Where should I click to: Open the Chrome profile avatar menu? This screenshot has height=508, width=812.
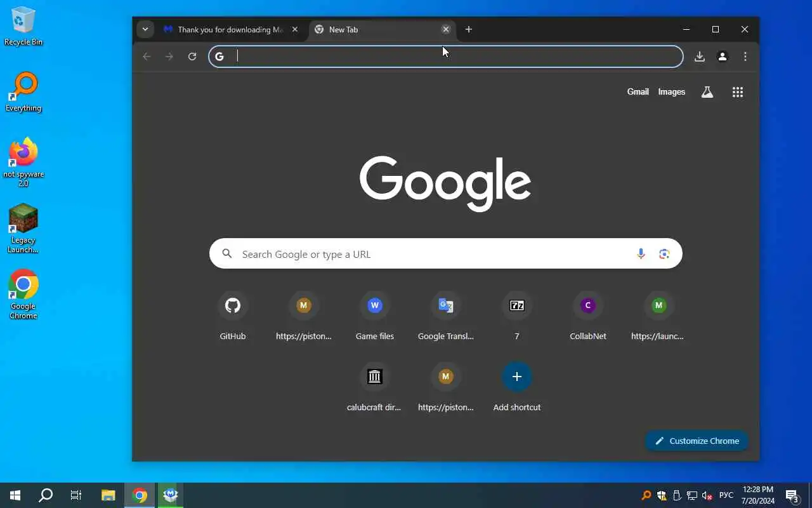(x=723, y=57)
